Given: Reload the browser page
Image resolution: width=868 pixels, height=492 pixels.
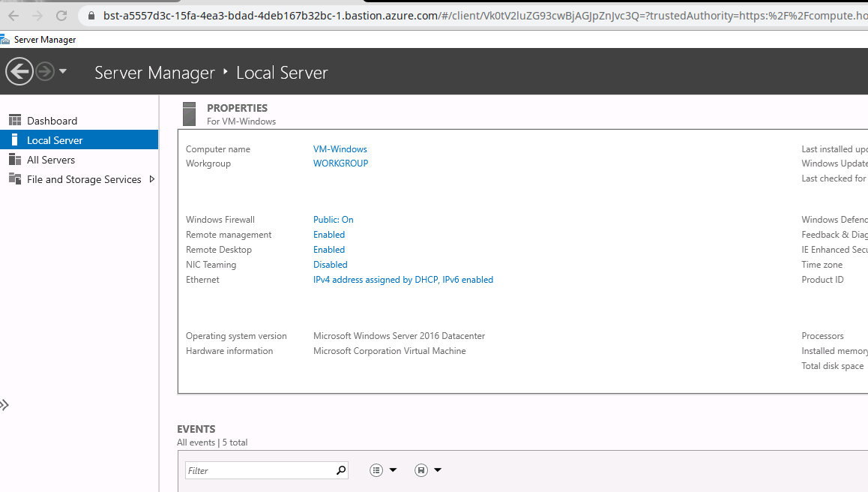Looking at the screenshot, I should coord(61,16).
